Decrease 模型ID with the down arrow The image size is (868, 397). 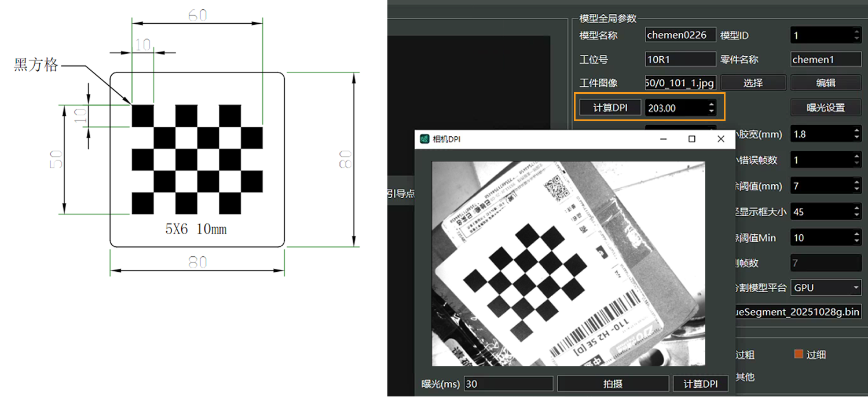tap(856, 39)
